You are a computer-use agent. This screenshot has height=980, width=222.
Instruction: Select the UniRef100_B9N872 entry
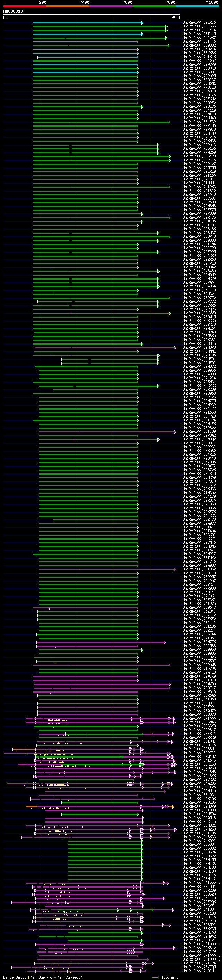tap(199, 366)
